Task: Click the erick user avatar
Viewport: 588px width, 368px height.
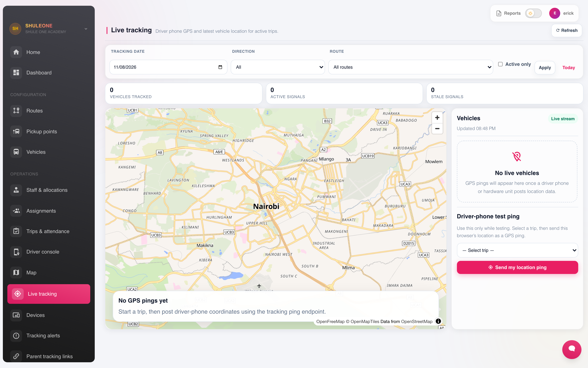Action: point(555,13)
